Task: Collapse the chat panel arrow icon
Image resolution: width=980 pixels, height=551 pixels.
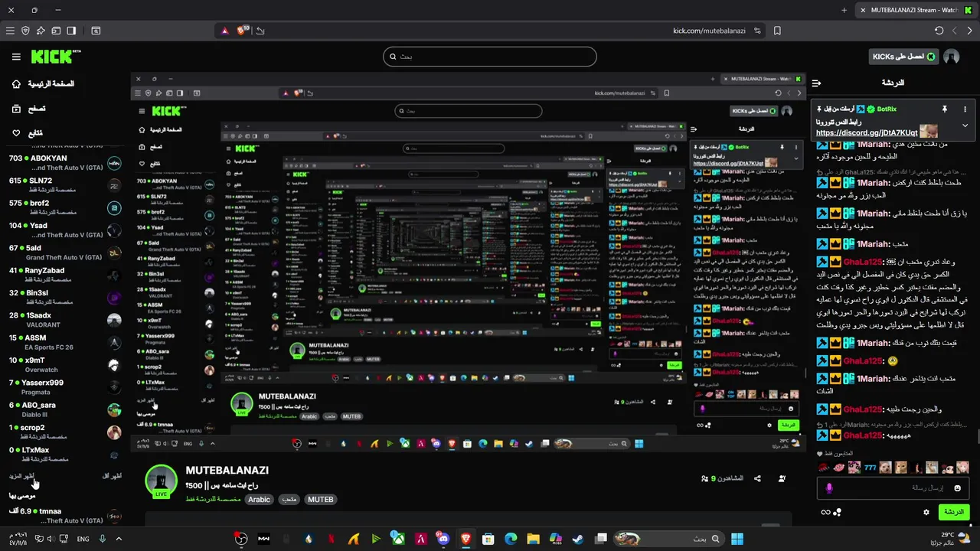Action: [816, 83]
